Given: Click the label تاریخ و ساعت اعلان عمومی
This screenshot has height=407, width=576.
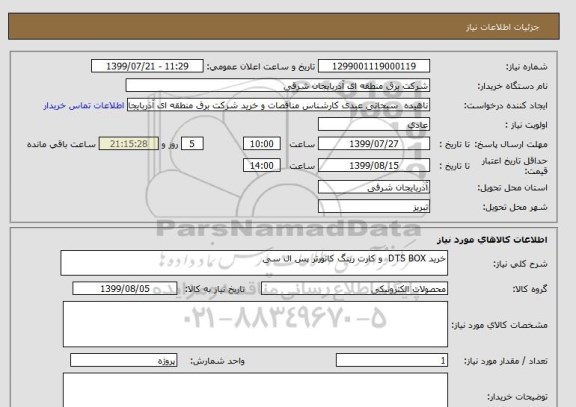Looking at the screenshot, I should point(261,67).
